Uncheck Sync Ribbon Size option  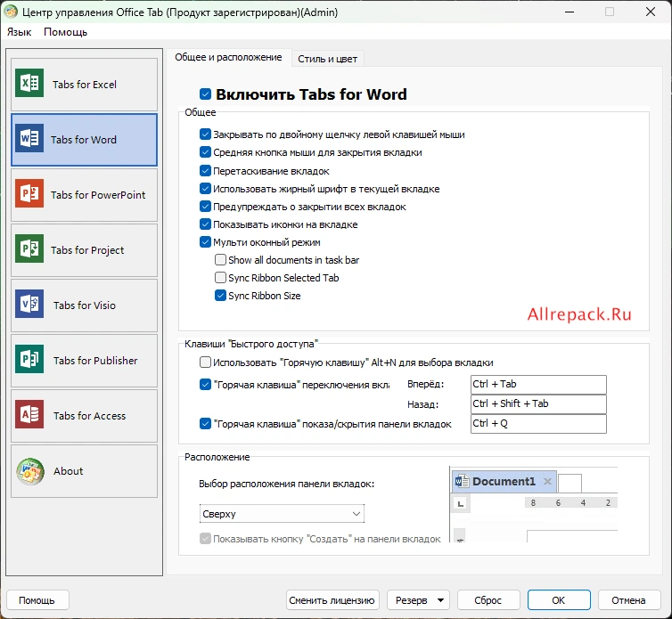tap(220, 296)
